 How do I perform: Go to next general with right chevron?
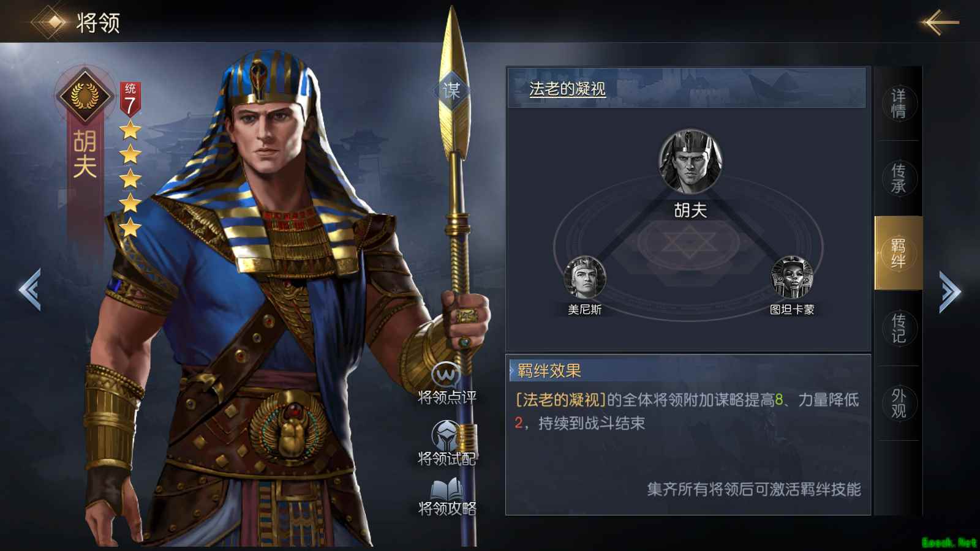(x=950, y=292)
